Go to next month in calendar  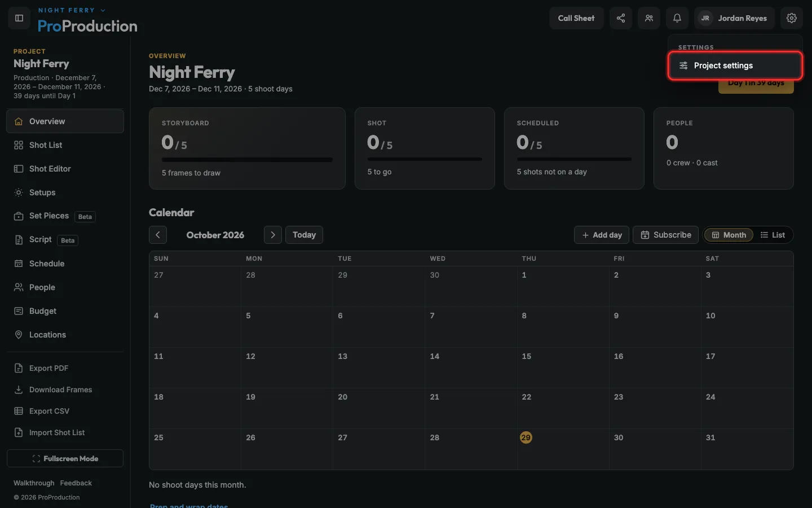[273, 235]
